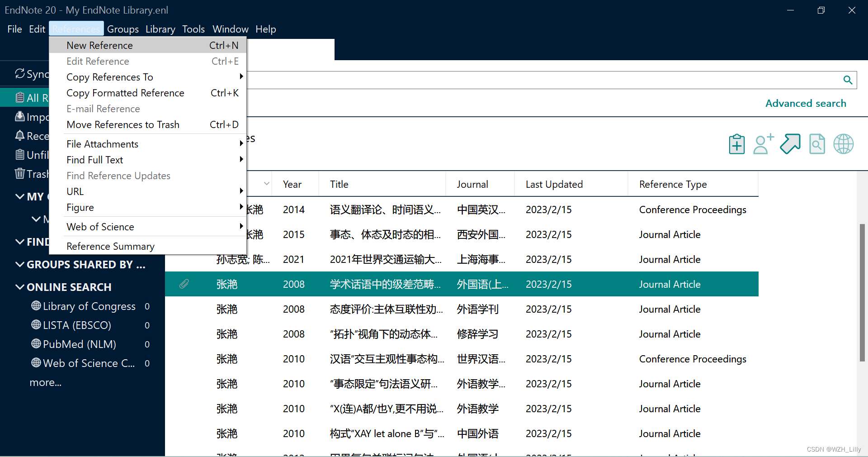
Task: Select Library of Congress online search
Action: tap(89, 306)
